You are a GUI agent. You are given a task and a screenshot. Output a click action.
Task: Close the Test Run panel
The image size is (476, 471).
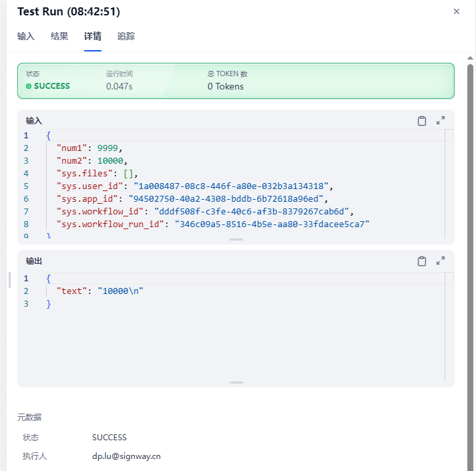tap(456, 11)
